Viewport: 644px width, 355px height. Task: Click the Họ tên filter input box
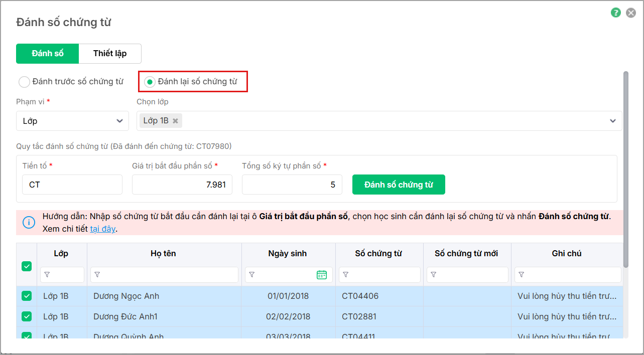(164, 275)
